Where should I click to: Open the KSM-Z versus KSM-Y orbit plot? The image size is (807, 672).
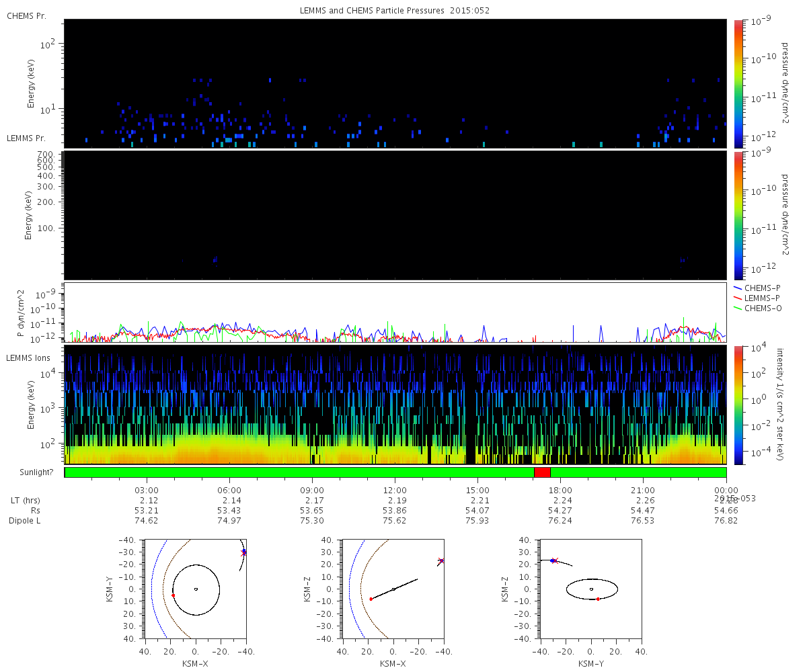[x=591, y=589]
